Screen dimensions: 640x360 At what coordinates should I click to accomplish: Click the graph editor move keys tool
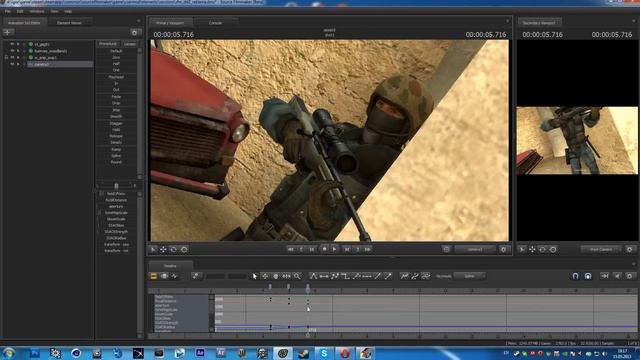point(265,276)
